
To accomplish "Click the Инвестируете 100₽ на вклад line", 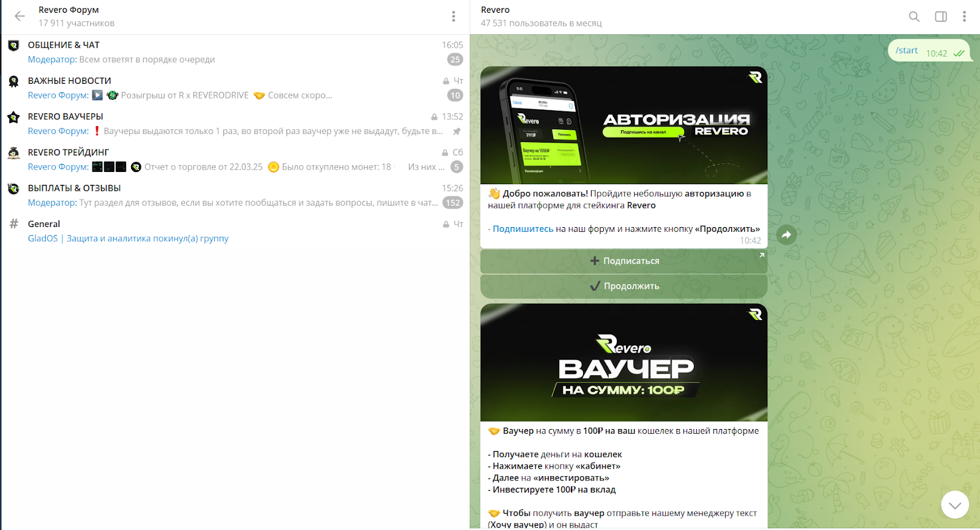I will coord(552,490).
